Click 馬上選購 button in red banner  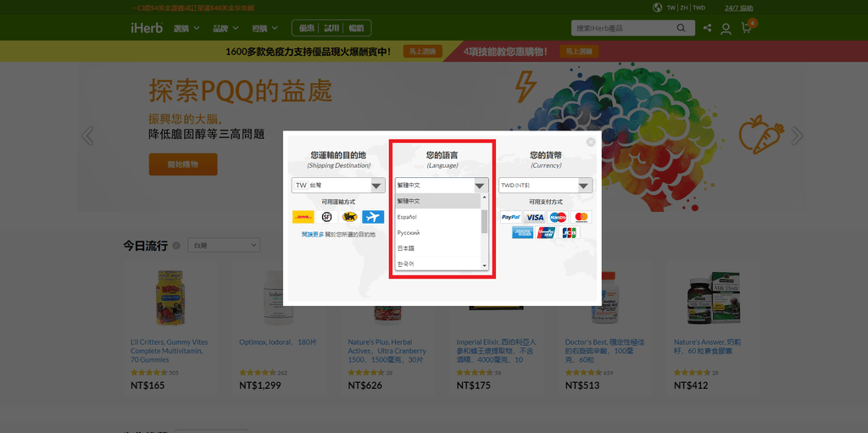tap(579, 52)
